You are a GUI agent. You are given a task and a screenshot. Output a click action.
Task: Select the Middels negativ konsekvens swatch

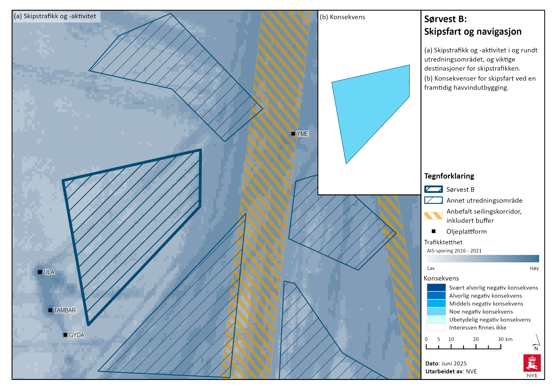[436, 304]
